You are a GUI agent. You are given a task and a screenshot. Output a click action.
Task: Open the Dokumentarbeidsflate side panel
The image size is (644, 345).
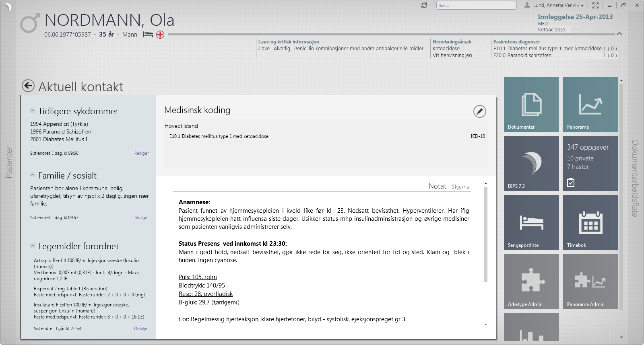635,179
